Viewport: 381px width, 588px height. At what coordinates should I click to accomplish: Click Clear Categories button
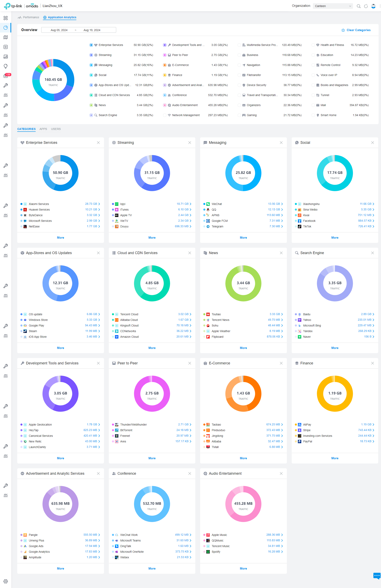point(356,30)
